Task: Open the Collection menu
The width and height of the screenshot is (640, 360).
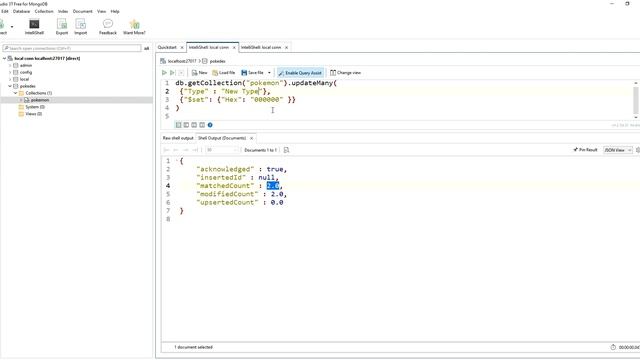Action: 44,11
